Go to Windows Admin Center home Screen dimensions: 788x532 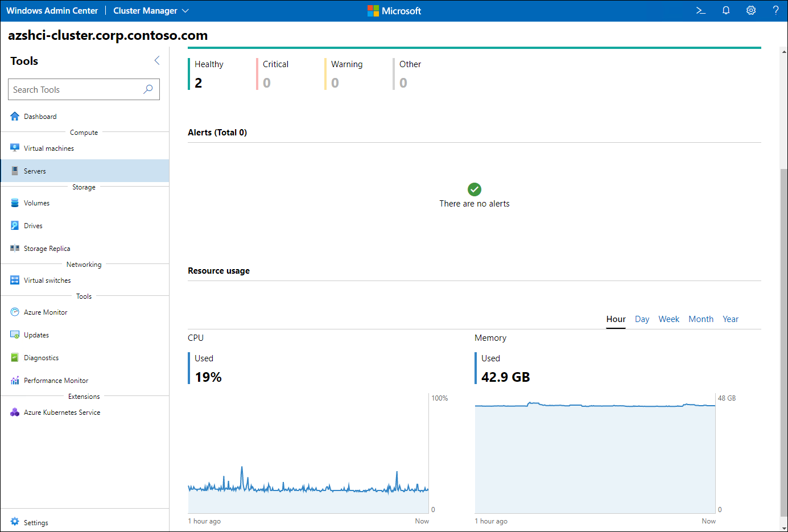tap(52, 11)
